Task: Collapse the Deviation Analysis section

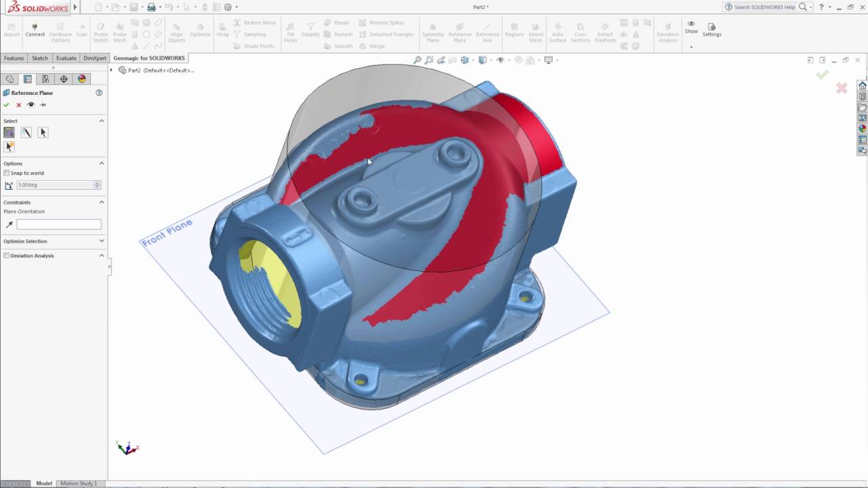Action: coord(102,256)
